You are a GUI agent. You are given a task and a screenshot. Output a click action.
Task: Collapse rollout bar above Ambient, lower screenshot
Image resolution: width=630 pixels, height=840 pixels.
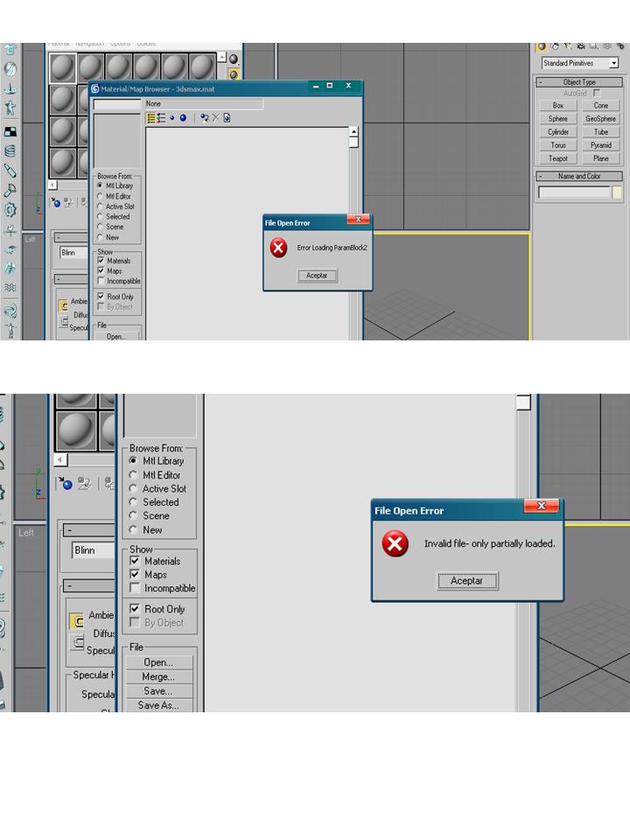point(89,585)
